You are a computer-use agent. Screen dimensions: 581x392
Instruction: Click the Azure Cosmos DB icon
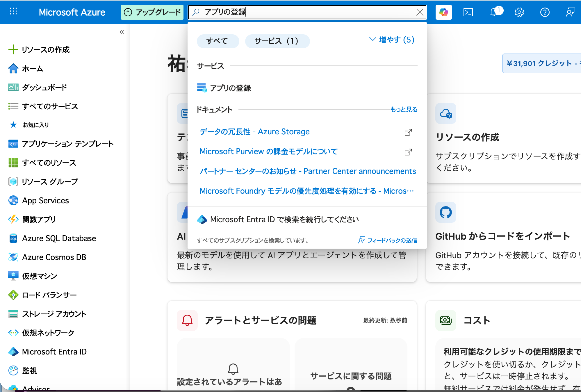tap(13, 257)
